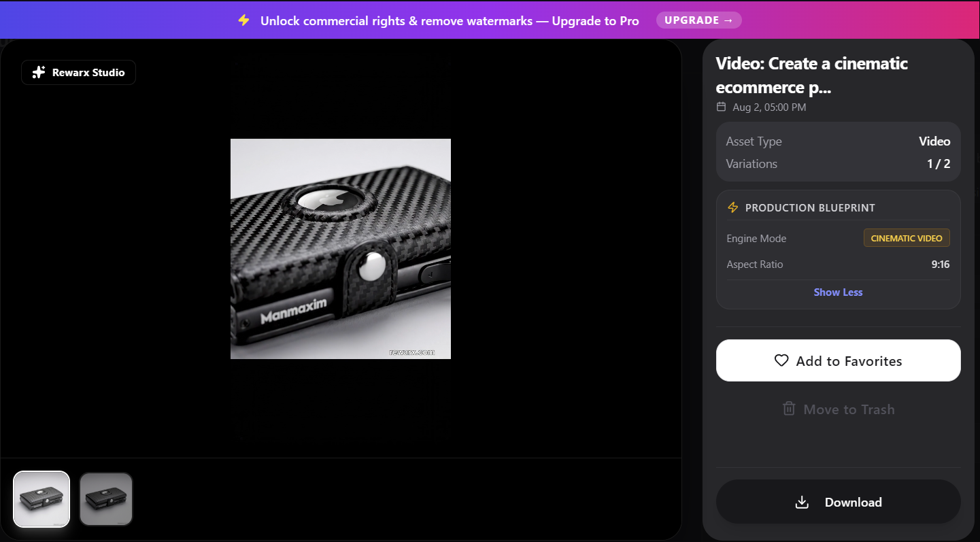Open the Rewarx Studio badge
The height and width of the screenshot is (542, 980).
79,73
